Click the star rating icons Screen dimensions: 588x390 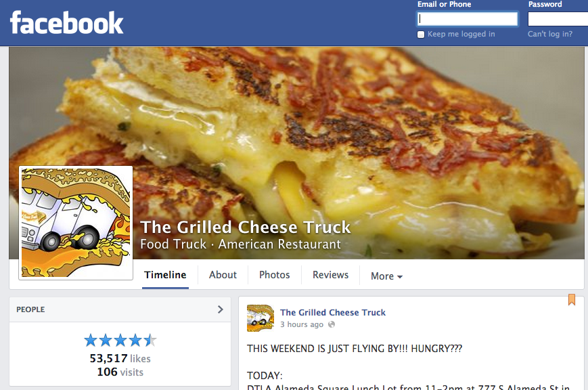tap(120, 341)
